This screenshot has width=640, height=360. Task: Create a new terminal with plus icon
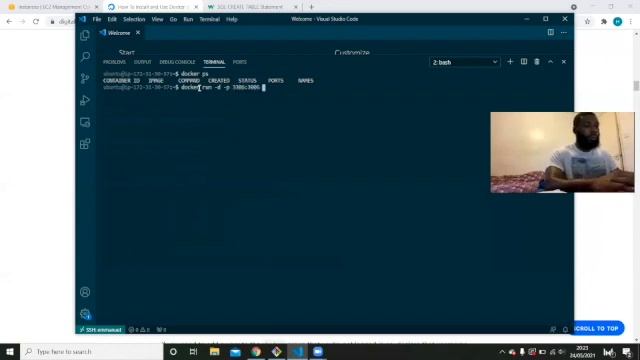coord(510,62)
